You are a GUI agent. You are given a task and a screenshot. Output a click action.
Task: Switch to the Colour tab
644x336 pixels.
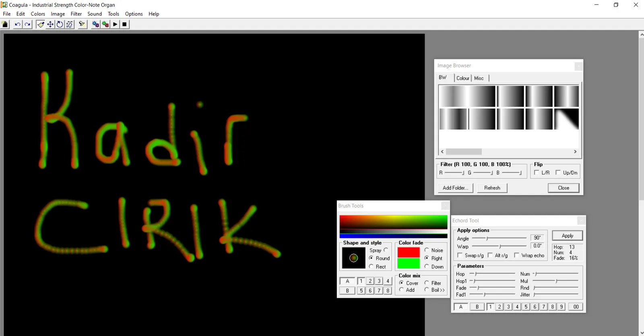(463, 78)
